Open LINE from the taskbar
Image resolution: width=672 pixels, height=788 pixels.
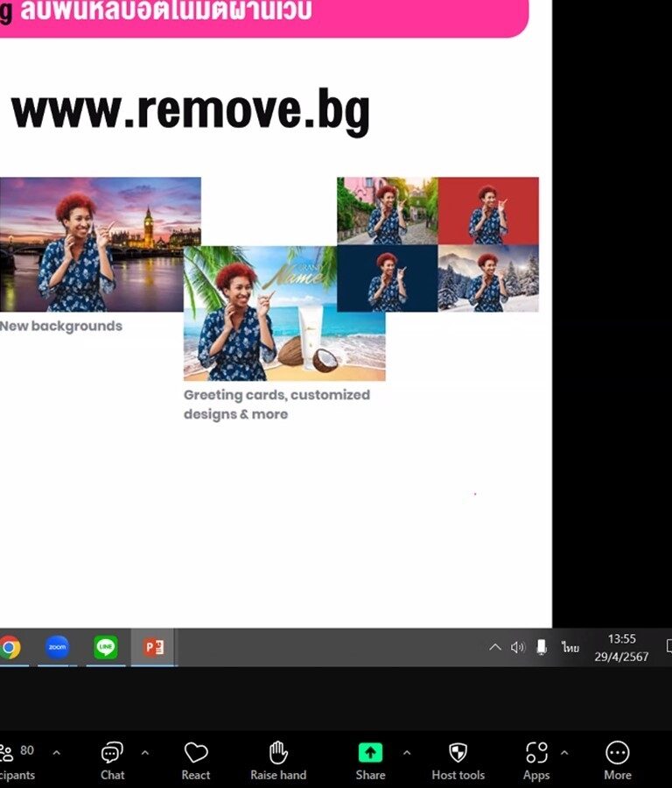(106, 647)
